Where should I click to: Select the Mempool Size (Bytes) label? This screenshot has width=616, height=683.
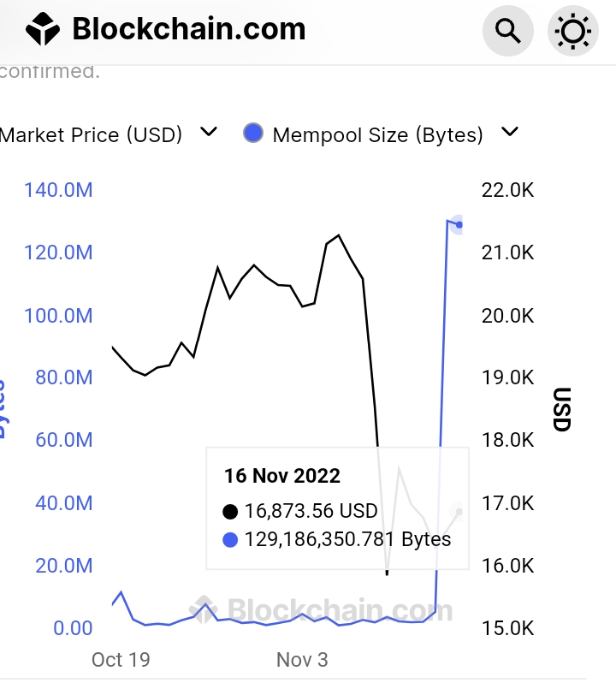point(377,134)
